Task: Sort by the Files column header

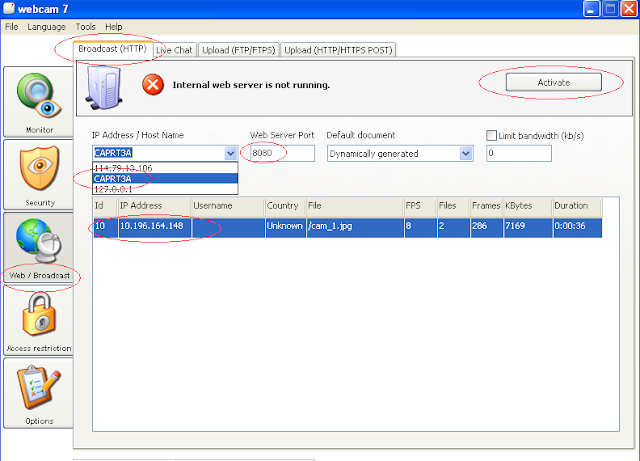Action: point(453,206)
